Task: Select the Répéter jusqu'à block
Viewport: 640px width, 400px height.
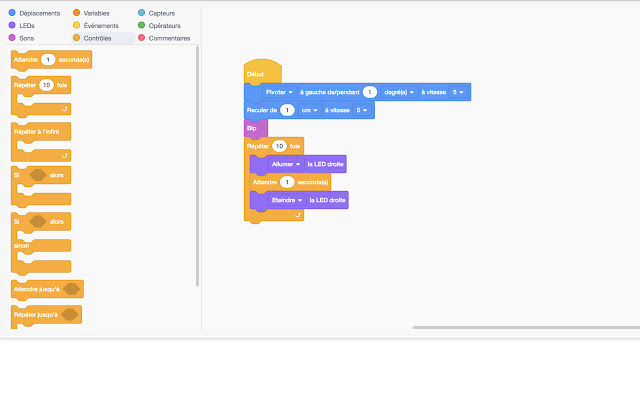Action: coord(46,316)
